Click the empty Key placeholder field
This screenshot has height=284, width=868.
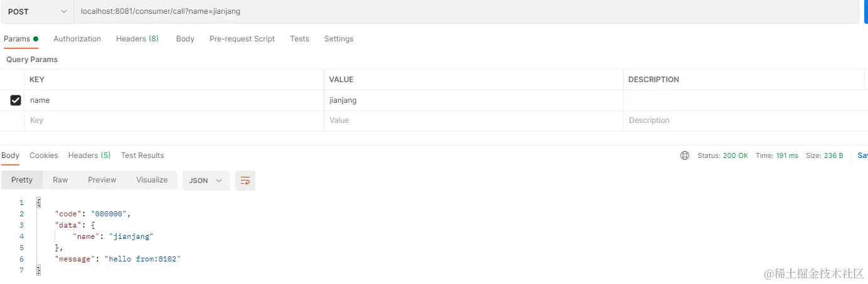[174, 120]
